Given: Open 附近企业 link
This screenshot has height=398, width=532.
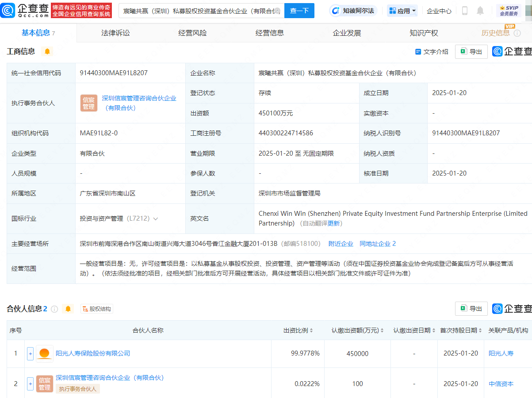Looking at the screenshot, I should click(x=341, y=244).
